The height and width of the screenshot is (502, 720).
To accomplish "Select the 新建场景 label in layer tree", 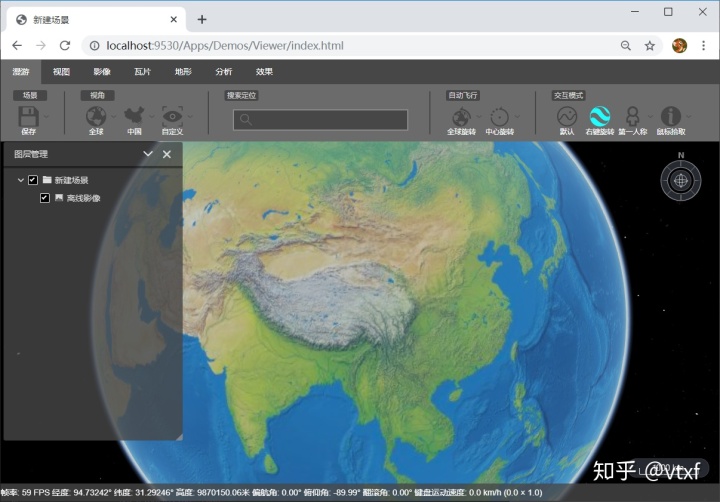I will pos(71,180).
